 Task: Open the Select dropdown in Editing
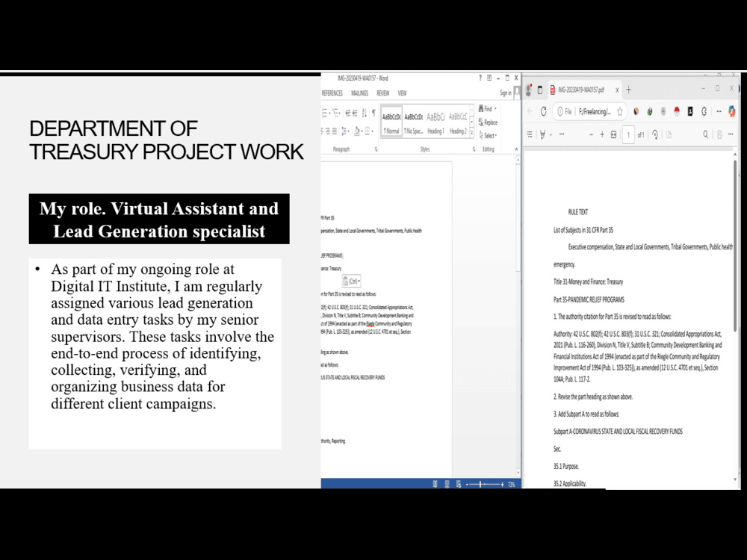pyautogui.click(x=489, y=135)
